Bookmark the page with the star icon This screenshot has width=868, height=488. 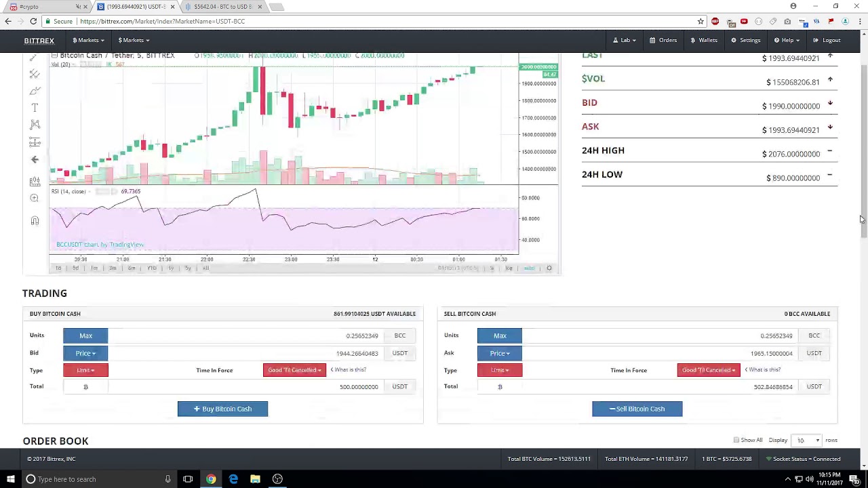[701, 21]
